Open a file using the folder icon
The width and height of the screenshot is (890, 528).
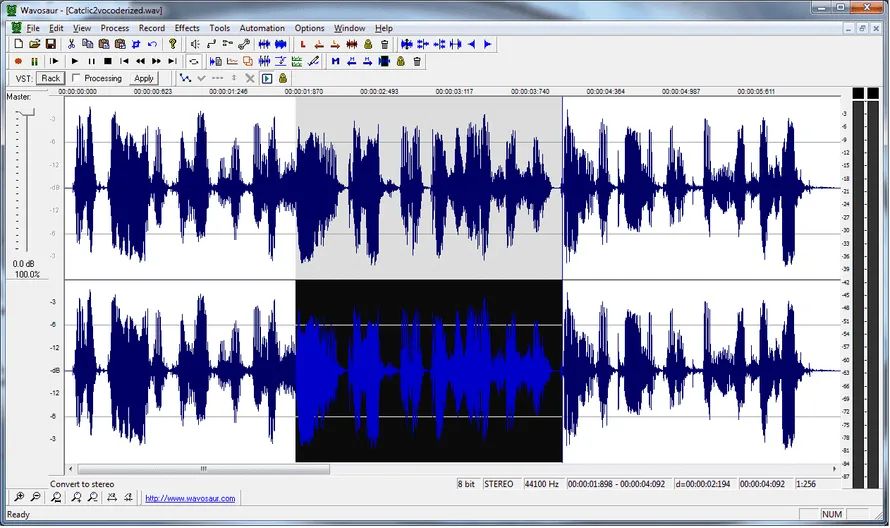pos(35,44)
